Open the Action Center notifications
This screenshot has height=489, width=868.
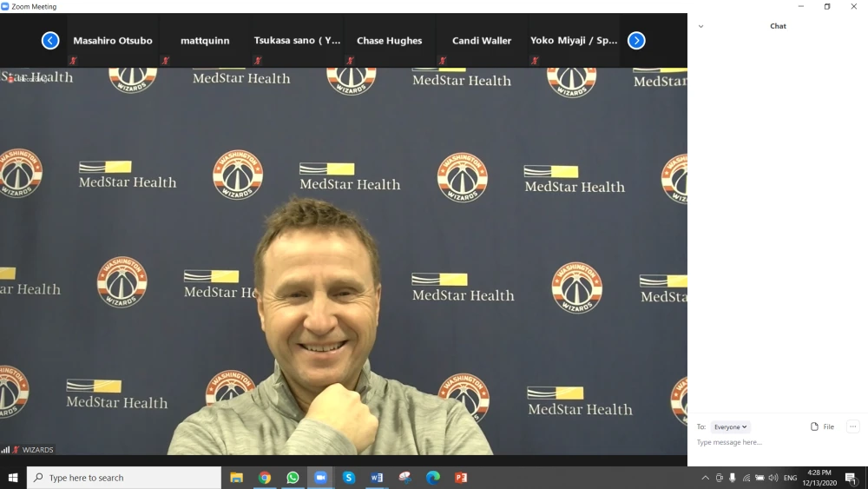click(x=852, y=478)
